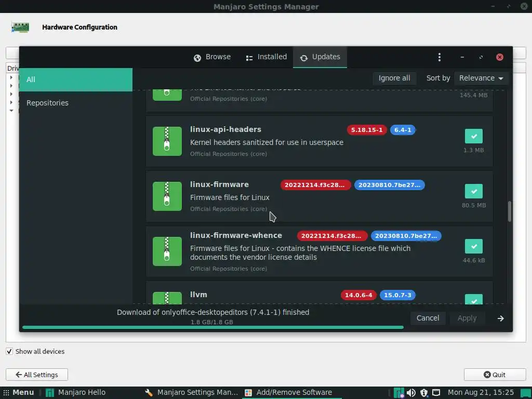This screenshot has height=399, width=532.
Task: Click the Pamac updates tray icon
Action: tap(398, 393)
